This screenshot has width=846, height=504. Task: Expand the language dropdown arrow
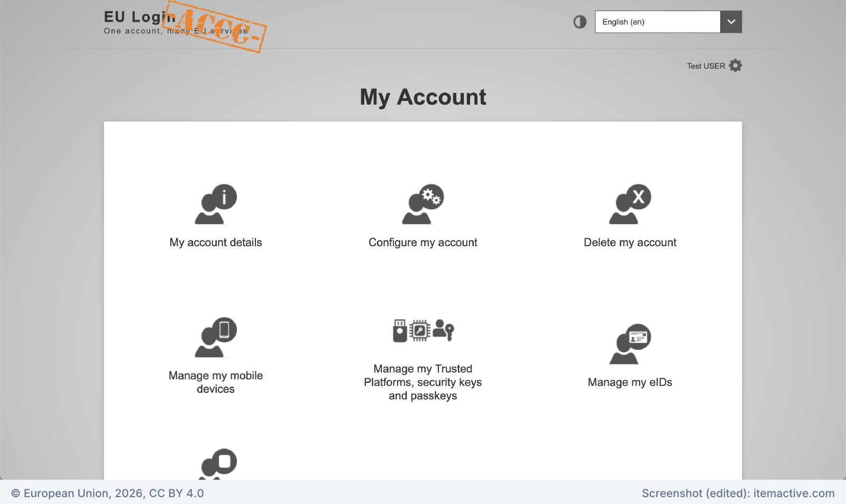pos(731,22)
